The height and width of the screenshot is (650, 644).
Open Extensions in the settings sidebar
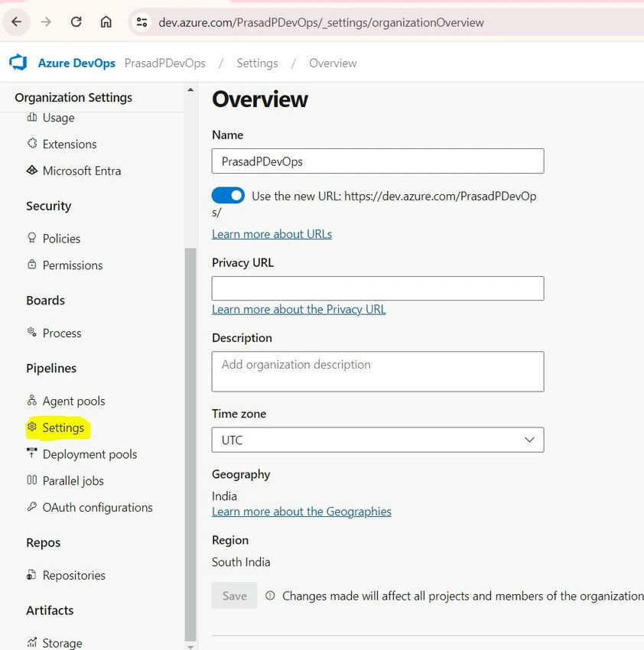pyautogui.click(x=70, y=145)
